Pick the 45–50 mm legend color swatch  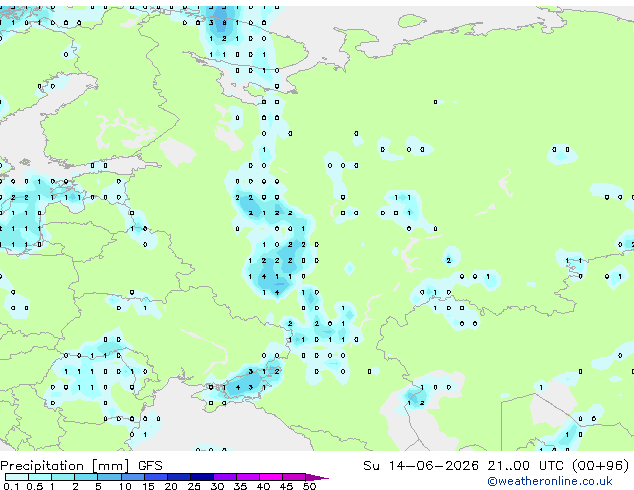294,477
